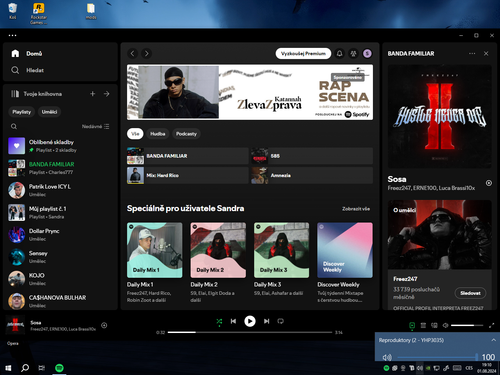The image size is (500, 375).
Task: Open the Daily Mix 2 card
Action: [218, 263]
